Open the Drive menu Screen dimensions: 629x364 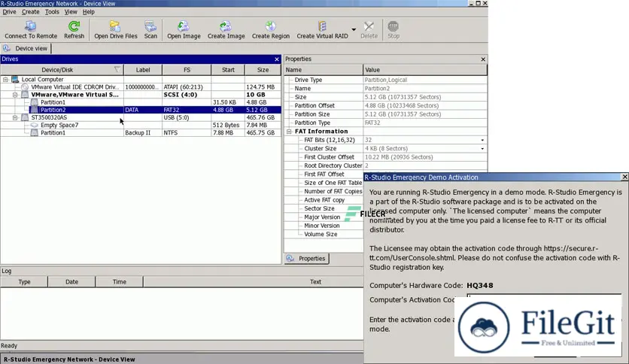(x=9, y=12)
